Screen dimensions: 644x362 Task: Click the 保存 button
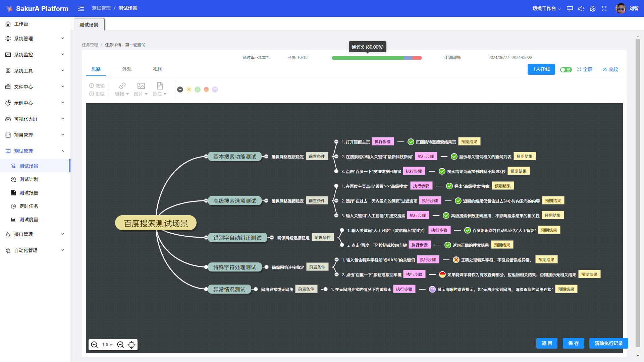pos(573,343)
